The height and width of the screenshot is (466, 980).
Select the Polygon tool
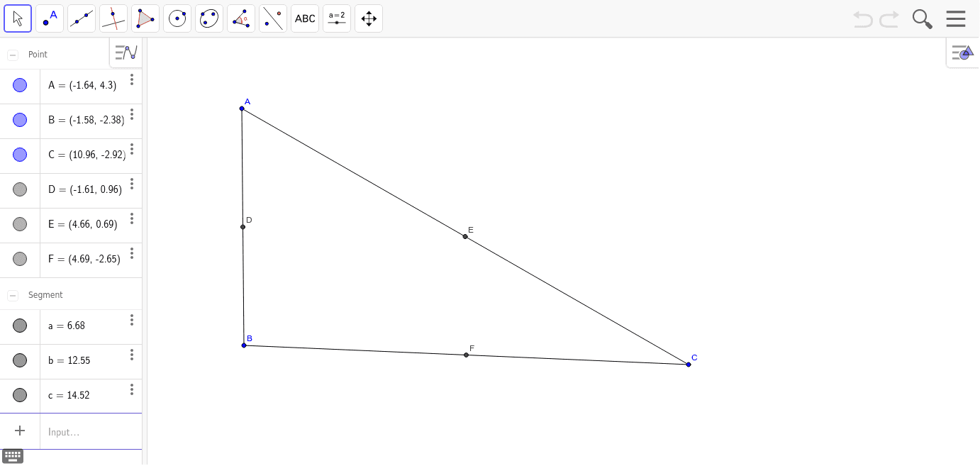pyautogui.click(x=145, y=18)
